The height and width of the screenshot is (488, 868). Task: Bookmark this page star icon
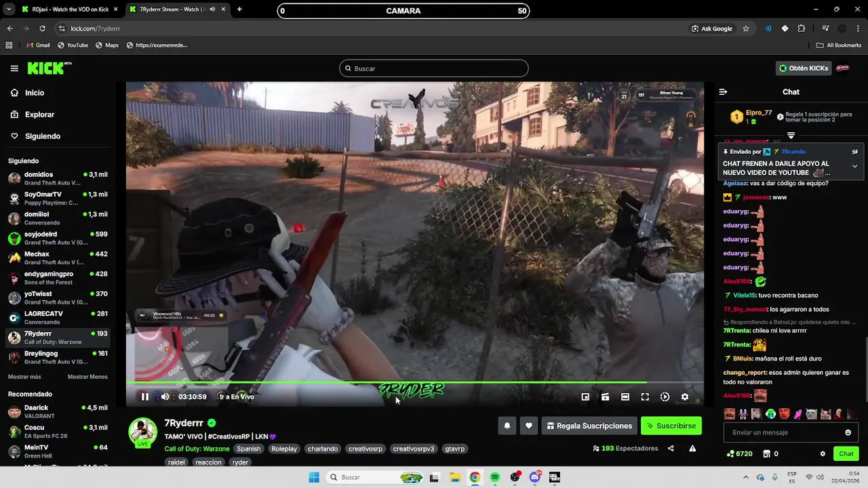[746, 28]
